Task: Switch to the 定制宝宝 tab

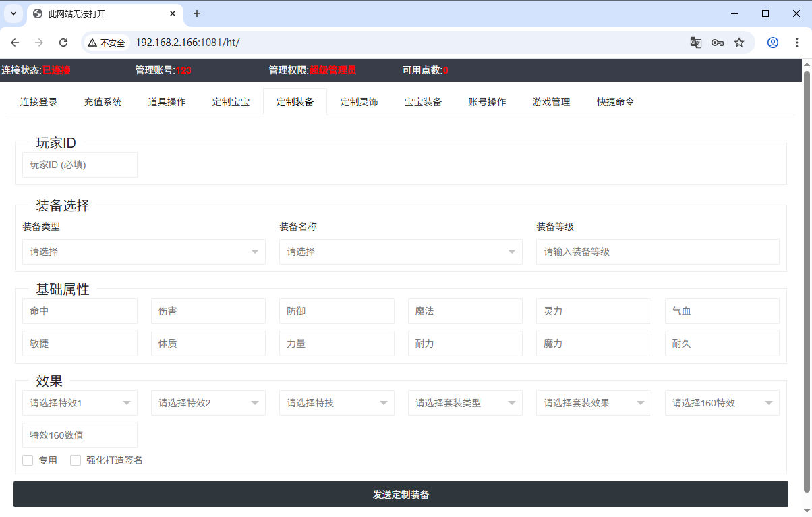Action: (x=231, y=102)
